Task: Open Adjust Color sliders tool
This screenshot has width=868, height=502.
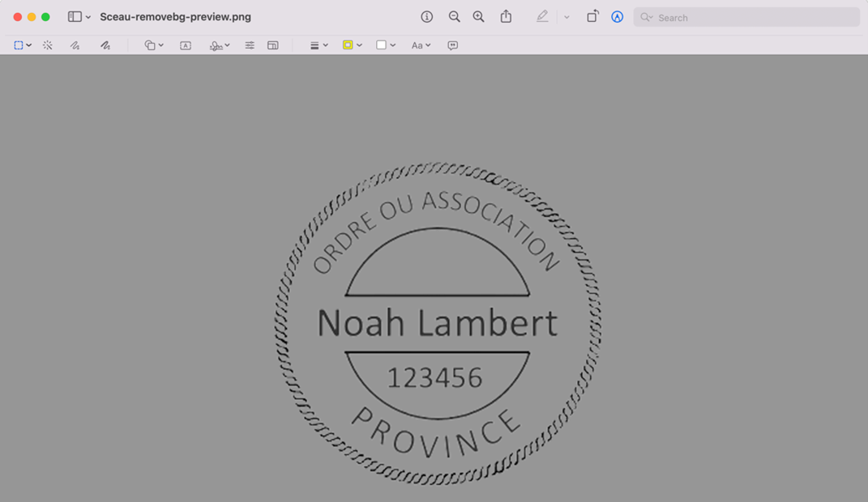Action: (x=250, y=45)
